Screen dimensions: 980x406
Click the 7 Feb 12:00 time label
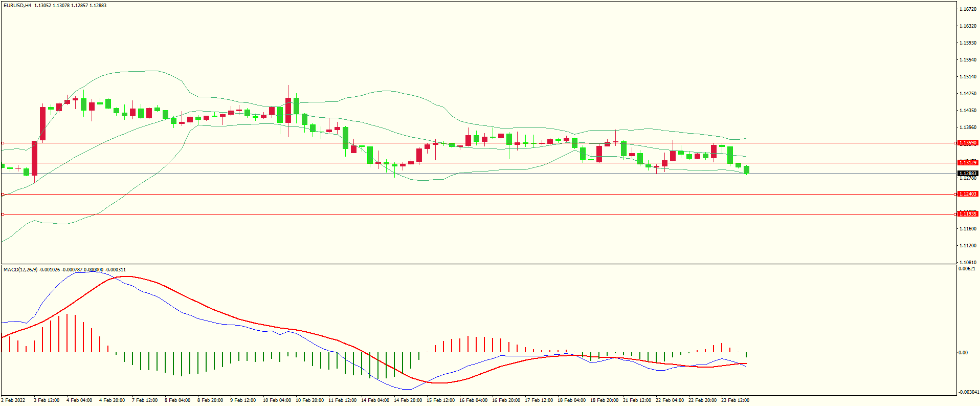[145, 400]
